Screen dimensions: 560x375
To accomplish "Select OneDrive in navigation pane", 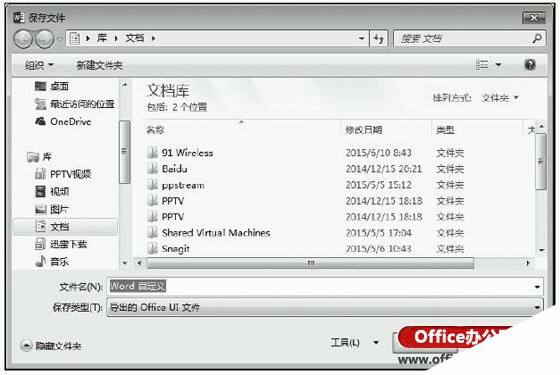I will tap(63, 122).
